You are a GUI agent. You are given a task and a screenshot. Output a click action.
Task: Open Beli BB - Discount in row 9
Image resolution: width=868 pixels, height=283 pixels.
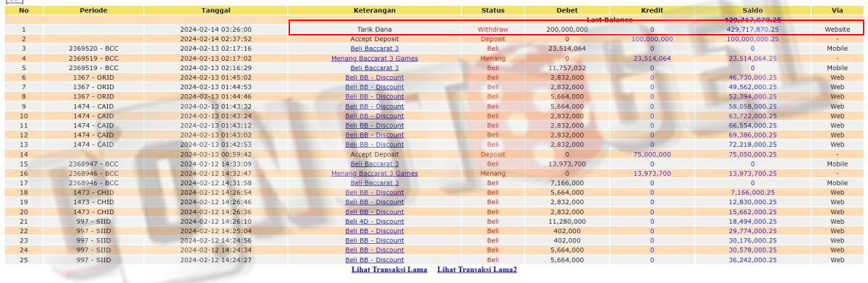point(374,106)
